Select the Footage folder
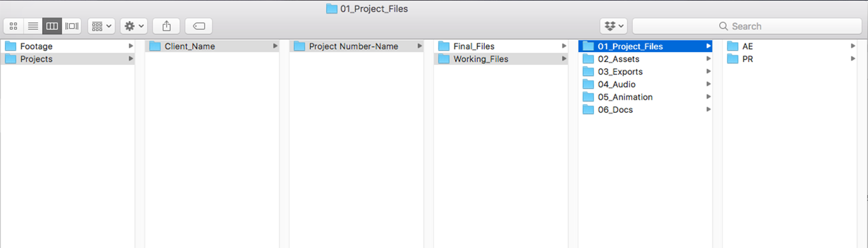868x248 pixels. (67, 46)
